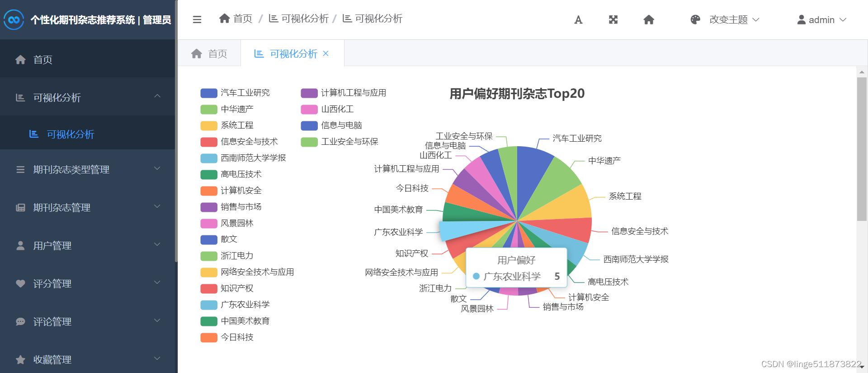Toggle 高电压技术 legend series
This screenshot has height=373, width=868.
tap(231, 174)
